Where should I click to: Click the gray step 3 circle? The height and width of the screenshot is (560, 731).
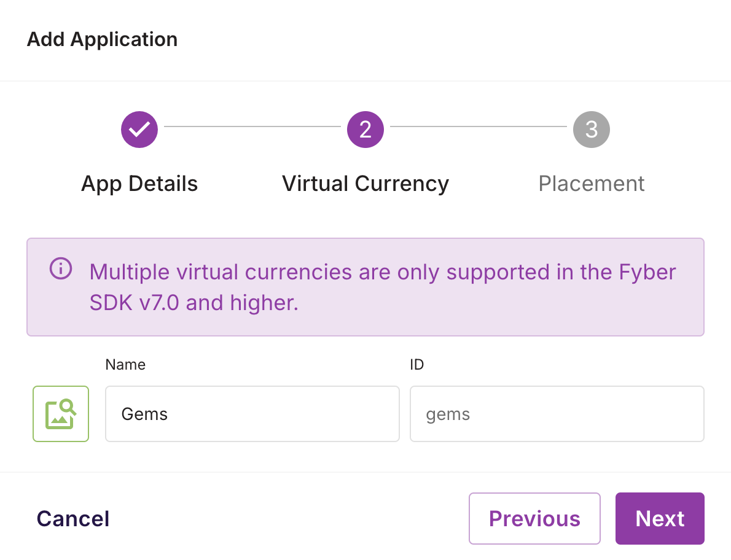[x=591, y=129]
